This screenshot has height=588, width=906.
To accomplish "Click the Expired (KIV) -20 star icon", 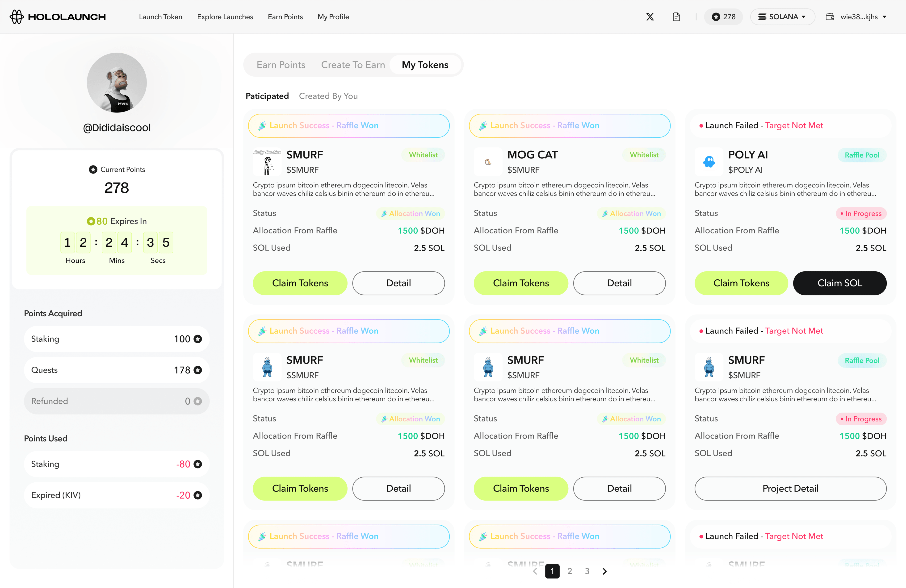I will [197, 495].
